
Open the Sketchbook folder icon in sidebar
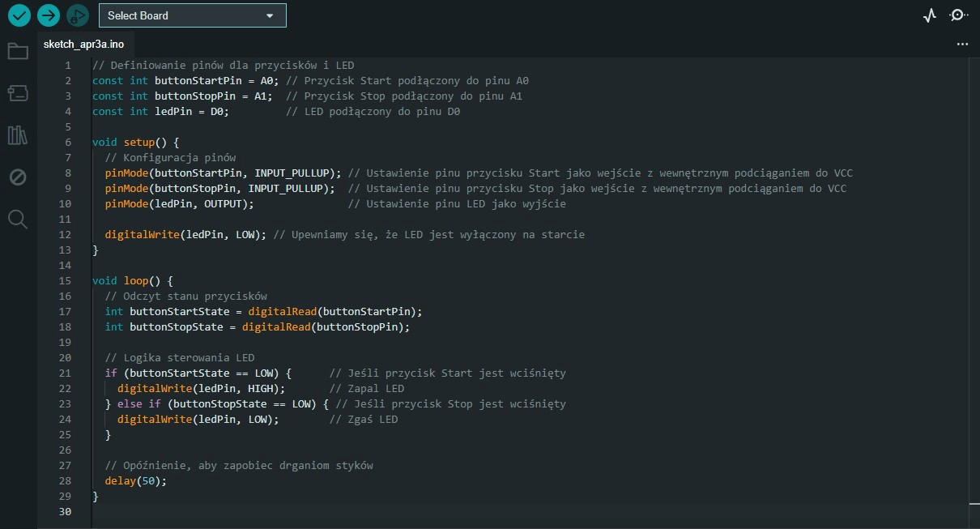point(18,51)
